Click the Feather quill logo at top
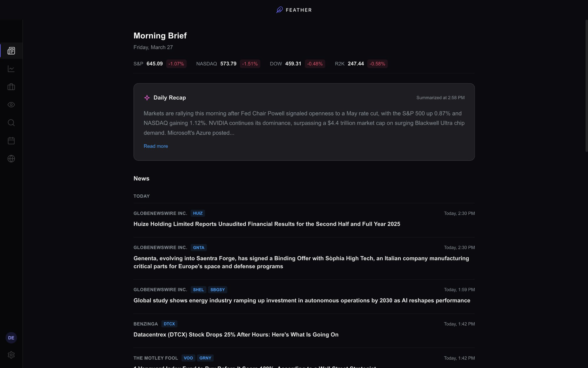The width and height of the screenshot is (588, 368). tap(279, 9)
